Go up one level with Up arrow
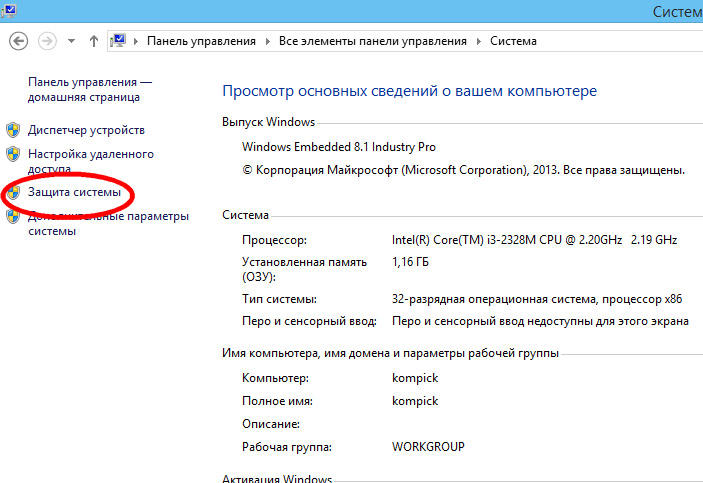The height and width of the screenshot is (483, 703). (93, 41)
